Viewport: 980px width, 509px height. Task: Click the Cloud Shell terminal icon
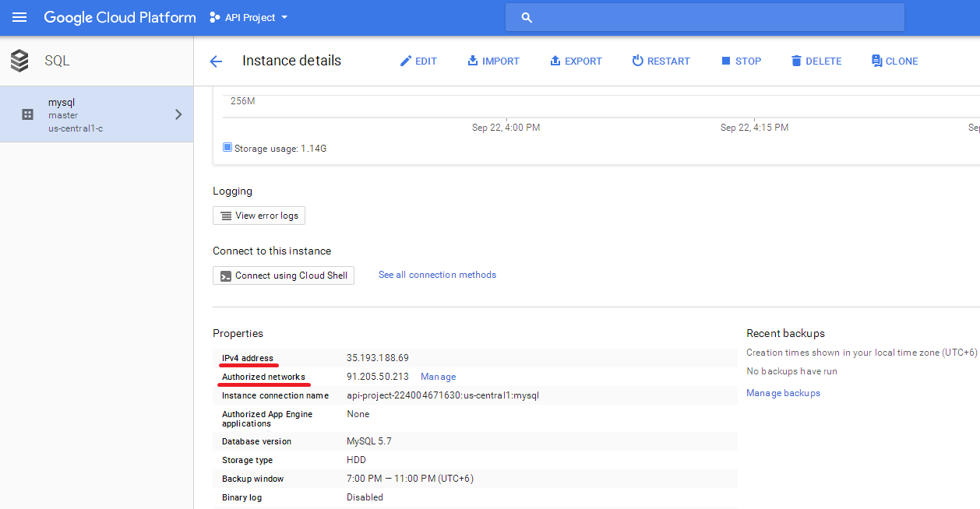pyautogui.click(x=225, y=276)
